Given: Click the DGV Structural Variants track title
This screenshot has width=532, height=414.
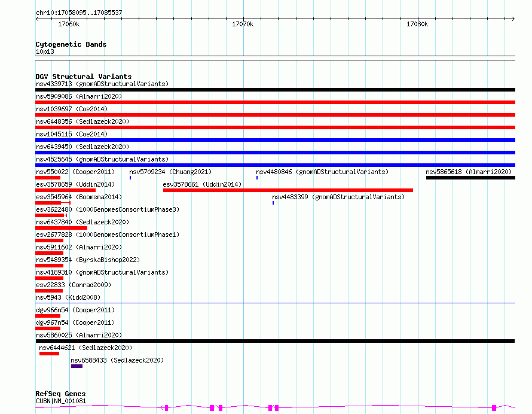Looking at the screenshot, I should [84, 77].
